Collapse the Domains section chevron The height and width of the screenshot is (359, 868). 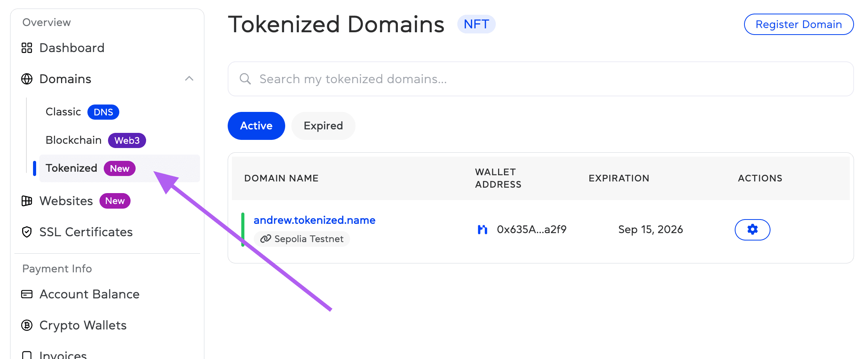pyautogui.click(x=189, y=79)
